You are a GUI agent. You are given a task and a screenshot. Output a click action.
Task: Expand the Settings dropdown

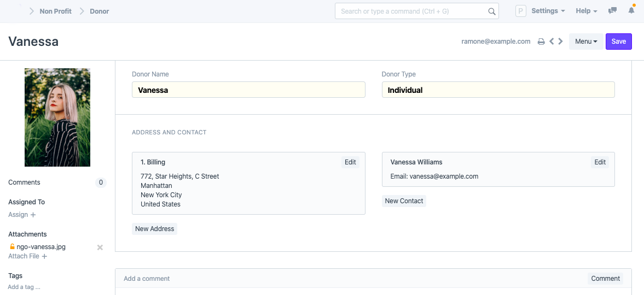(x=548, y=11)
